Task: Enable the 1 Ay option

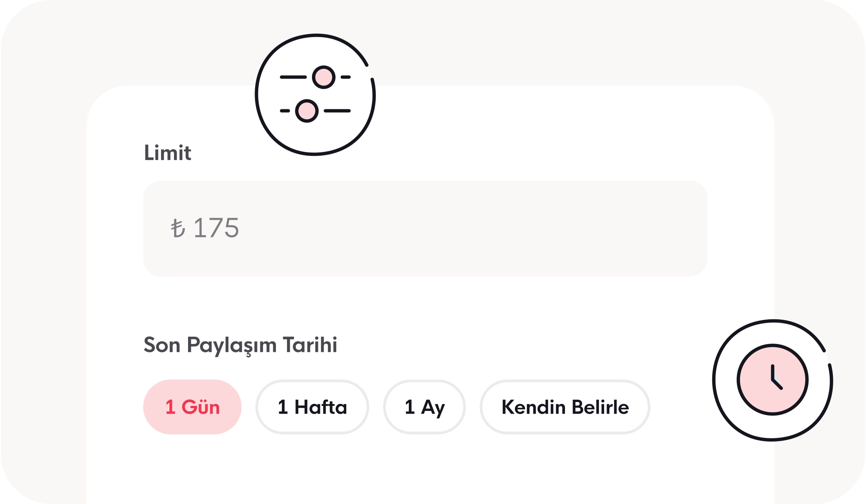Action: (x=425, y=407)
